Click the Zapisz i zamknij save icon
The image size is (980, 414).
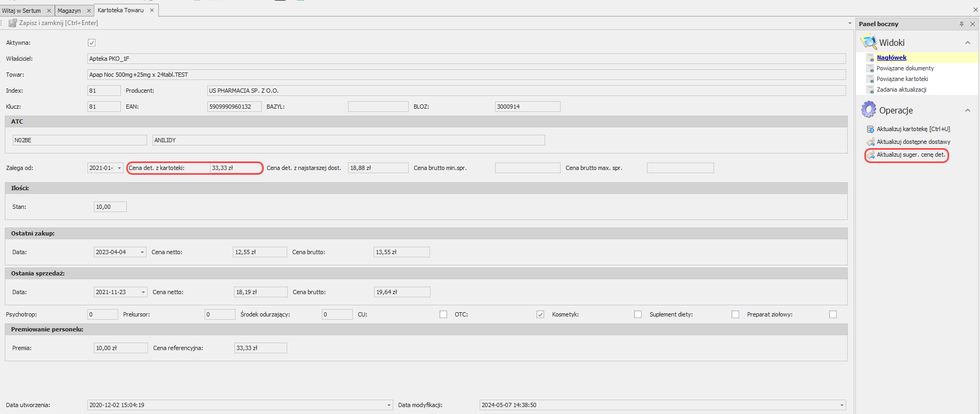[x=12, y=23]
